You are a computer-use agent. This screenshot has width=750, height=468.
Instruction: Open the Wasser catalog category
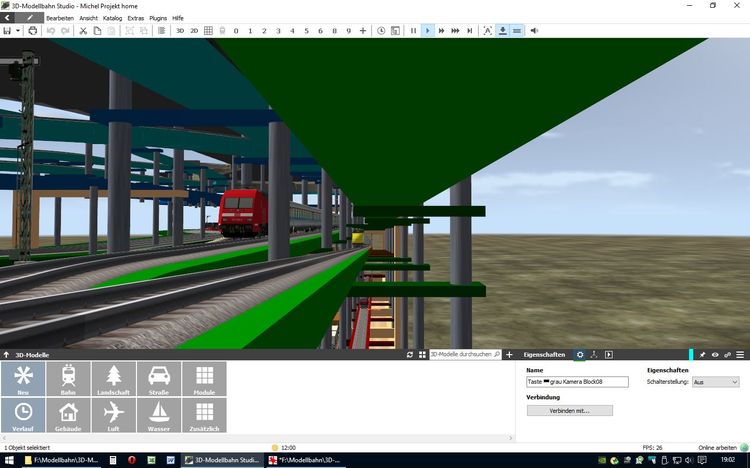[x=159, y=415]
